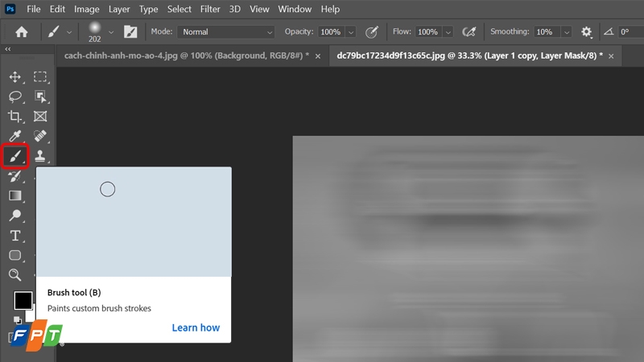The image size is (644, 362).
Task: Open the File menu
Action: [34, 9]
